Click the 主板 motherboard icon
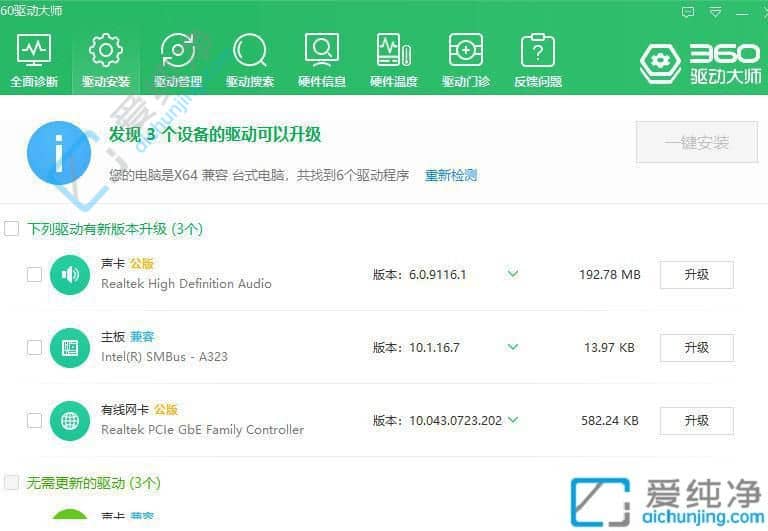Image resolution: width=768 pixels, height=531 pixels. tap(70, 347)
